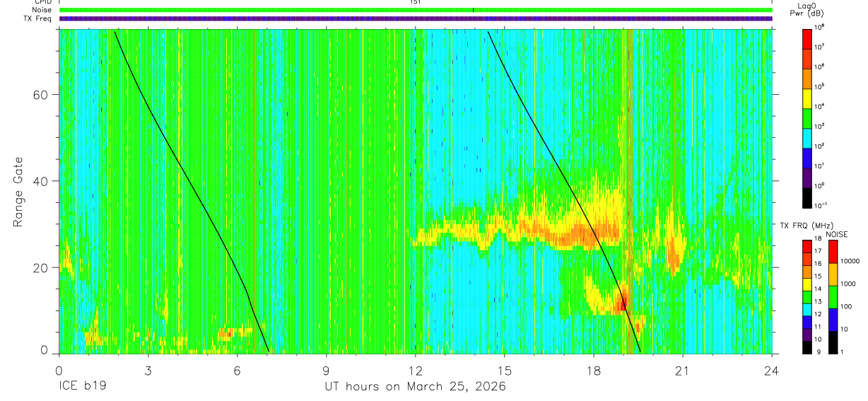
Task: Click the "ICE b19" radar beam label
Action: 83,387
